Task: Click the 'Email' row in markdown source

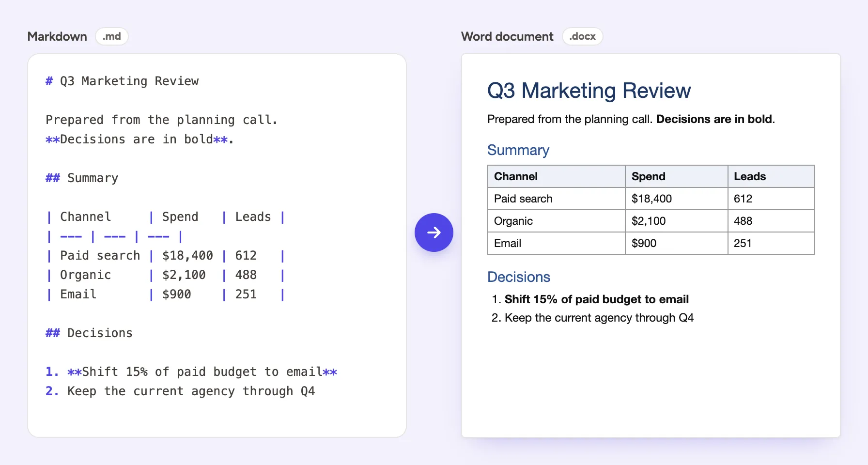Action: click(x=165, y=294)
